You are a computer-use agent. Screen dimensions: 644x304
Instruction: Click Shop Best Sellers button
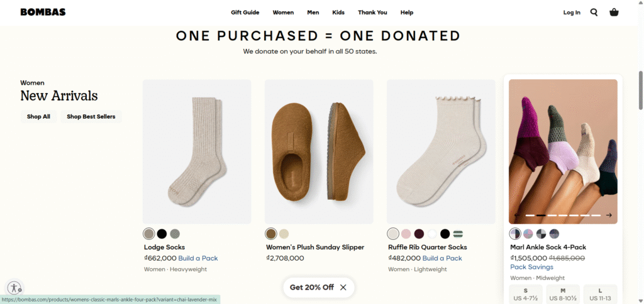click(91, 116)
